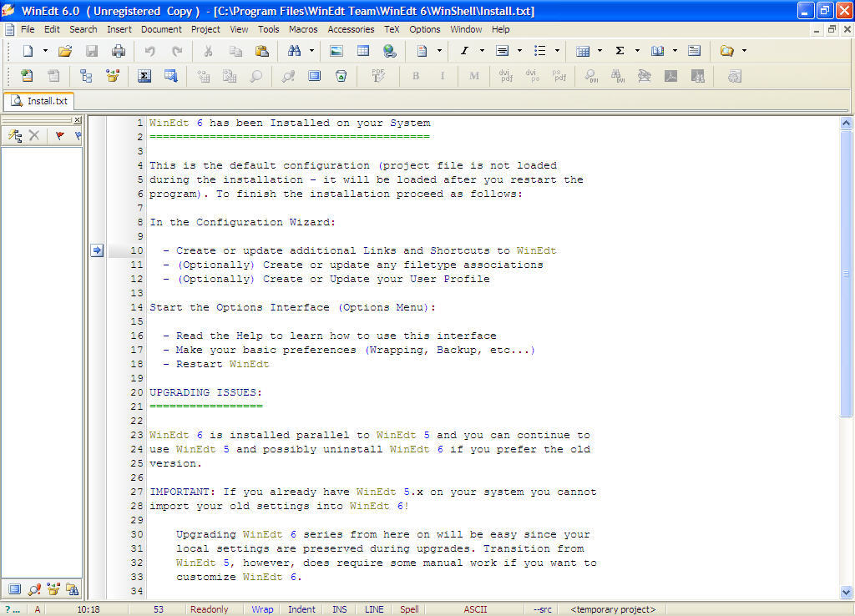The width and height of the screenshot is (855, 616).
Task: Open the TeX menu
Action: (x=392, y=29)
